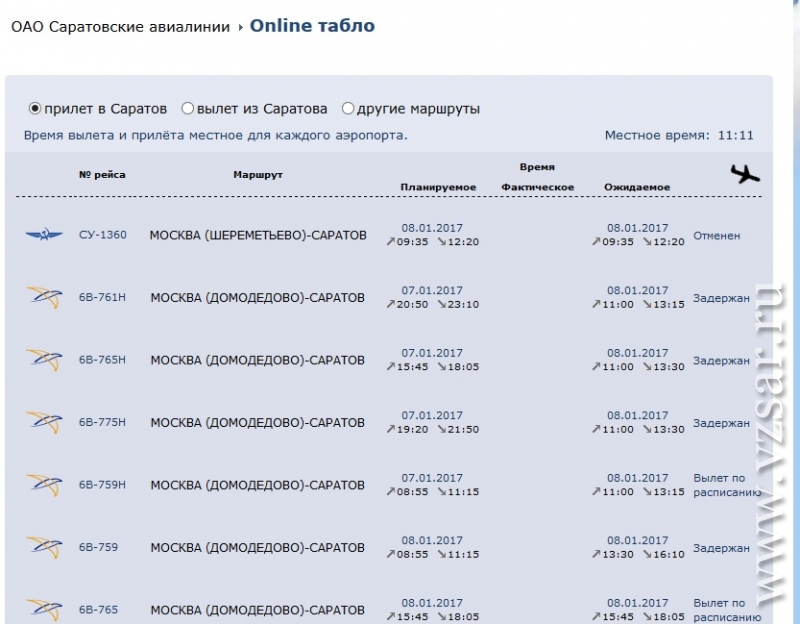Click the route text in the 6В-775Н row

pos(257,422)
